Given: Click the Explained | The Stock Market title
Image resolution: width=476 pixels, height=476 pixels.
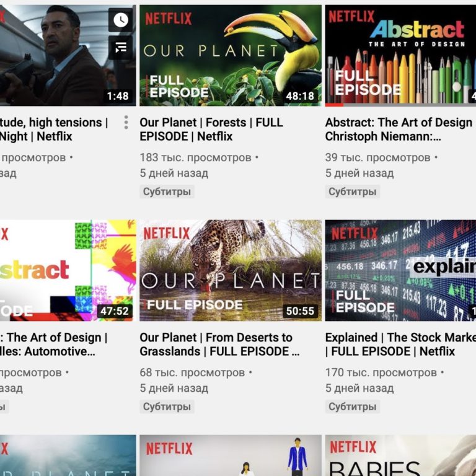Looking at the screenshot, I should click(x=400, y=344).
